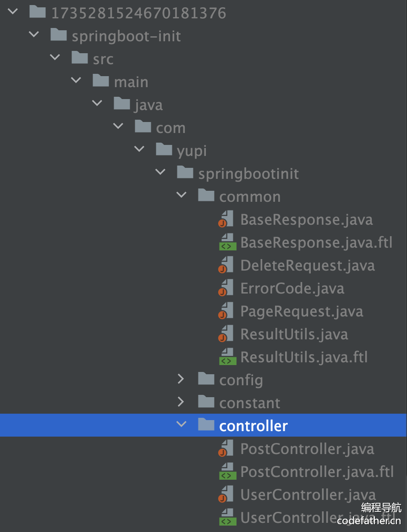Click the ResultUtils.java.ftl template icon
This screenshot has height=532, width=407.
(227, 357)
